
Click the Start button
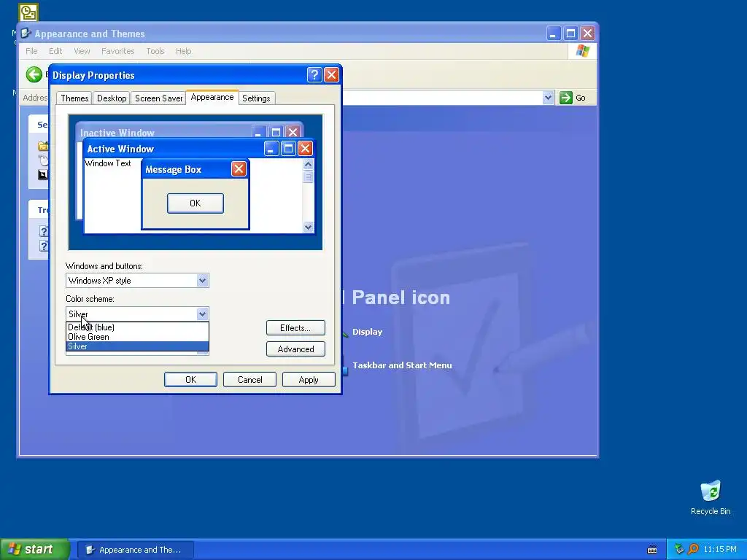(x=35, y=550)
